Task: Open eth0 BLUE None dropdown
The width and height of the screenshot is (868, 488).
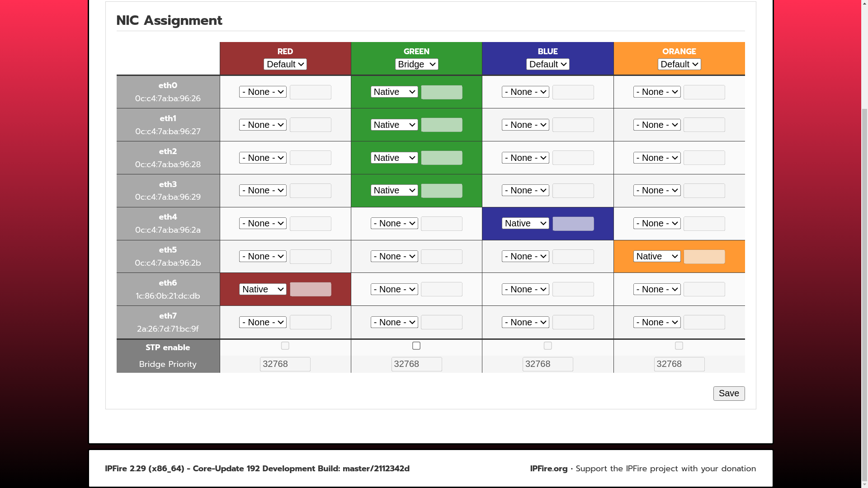Action: coord(525,92)
